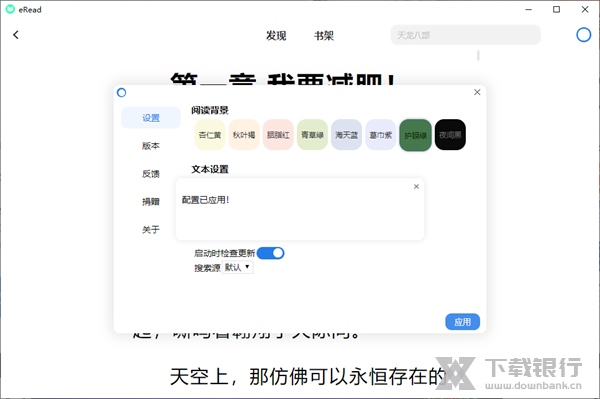Choose the 秋叶褐 reading background
Image resolution: width=600 pixels, height=399 pixels.
tap(244, 135)
